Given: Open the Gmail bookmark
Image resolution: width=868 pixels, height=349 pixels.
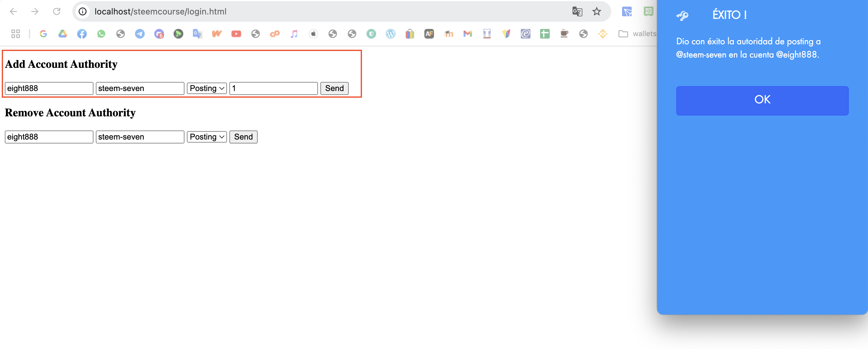Looking at the screenshot, I should [x=467, y=34].
